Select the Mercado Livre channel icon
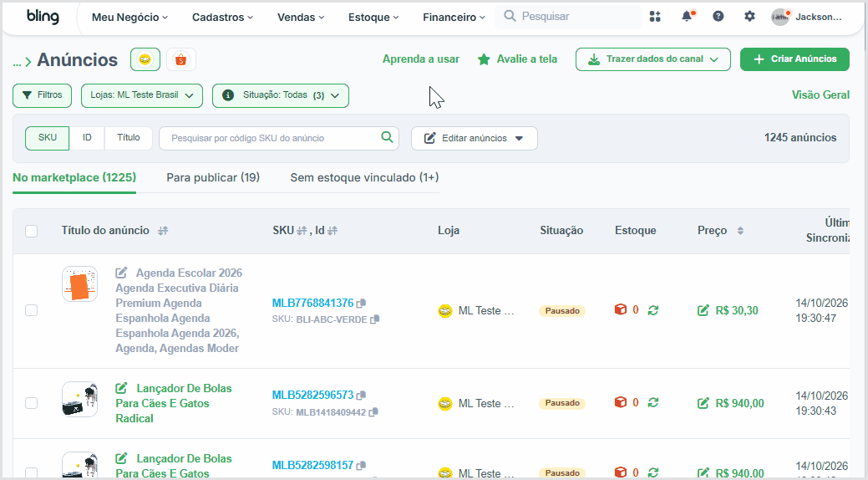Image resolution: width=868 pixels, height=480 pixels. click(x=145, y=59)
